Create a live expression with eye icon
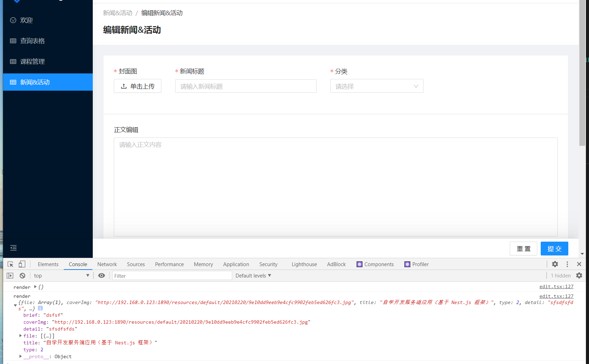This screenshot has width=589, height=364. 101,275
